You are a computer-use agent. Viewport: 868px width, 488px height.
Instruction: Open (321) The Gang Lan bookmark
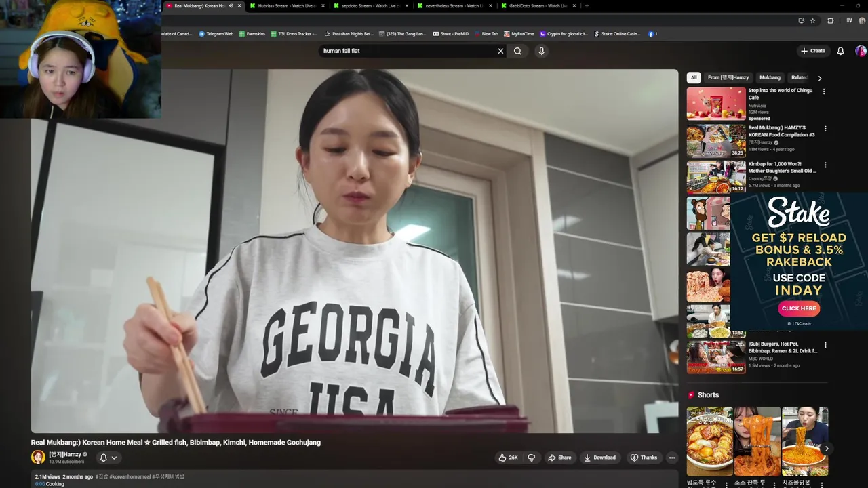point(403,33)
